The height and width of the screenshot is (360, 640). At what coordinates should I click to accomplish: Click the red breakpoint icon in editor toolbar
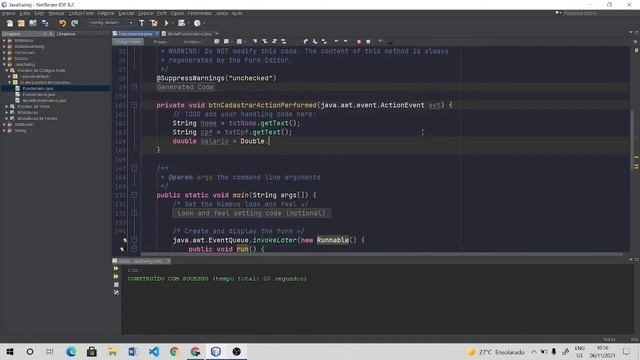click(x=359, y=42)
